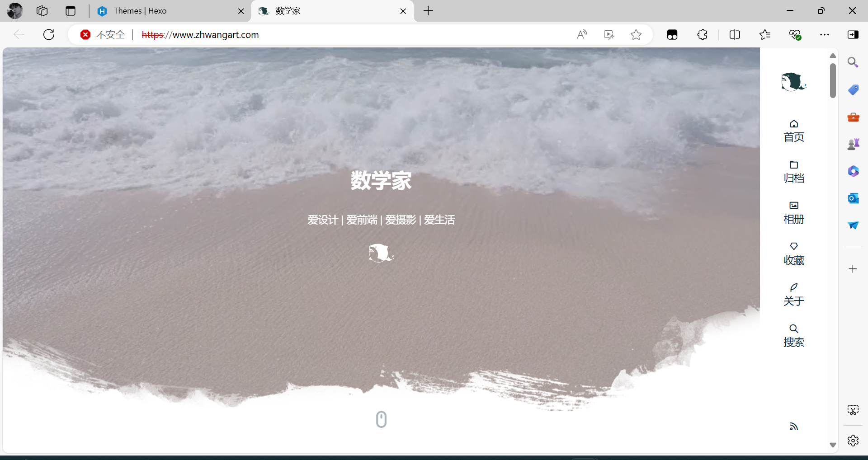
Task: Open sidebar Microsoft 365 icon
Action: (x=853, y=171)
